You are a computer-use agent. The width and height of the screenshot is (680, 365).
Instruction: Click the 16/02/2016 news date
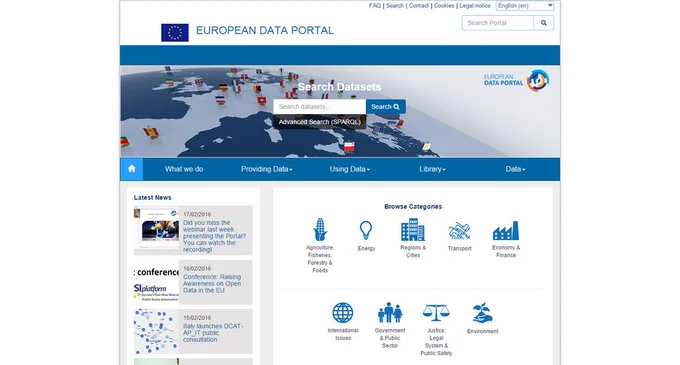tap(197, 268)
